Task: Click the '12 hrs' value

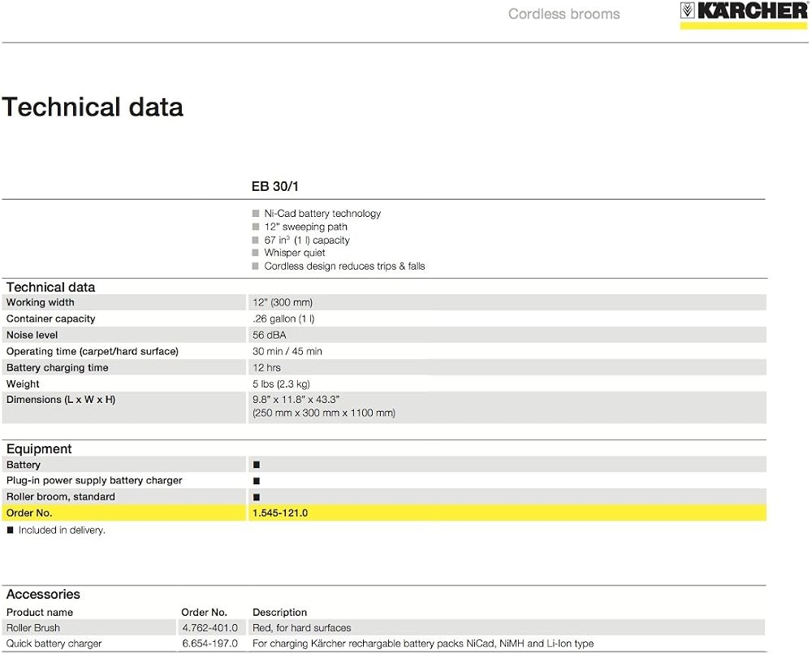Action: (x=266, y=368)
